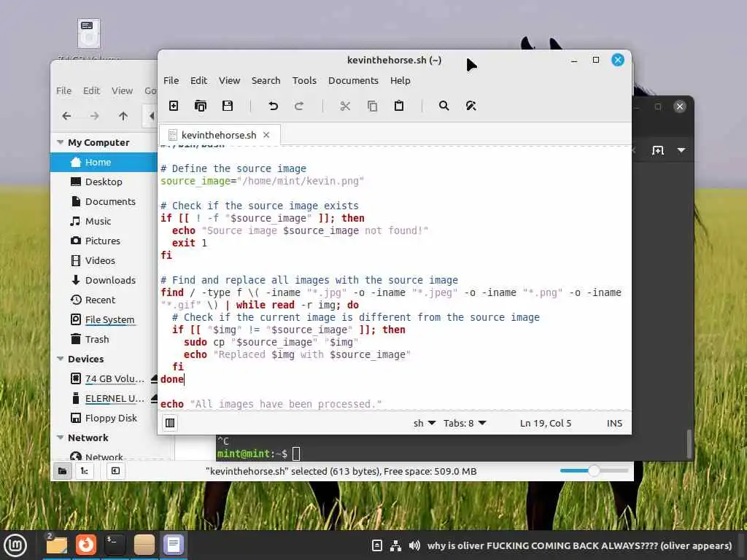Open the Linux Mint start menu
Image resolution: width=747 pixels, height=560 pixels.
16,545
